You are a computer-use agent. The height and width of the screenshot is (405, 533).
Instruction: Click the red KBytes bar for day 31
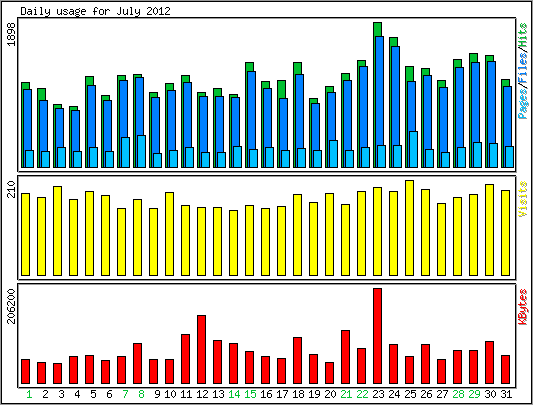505,369
